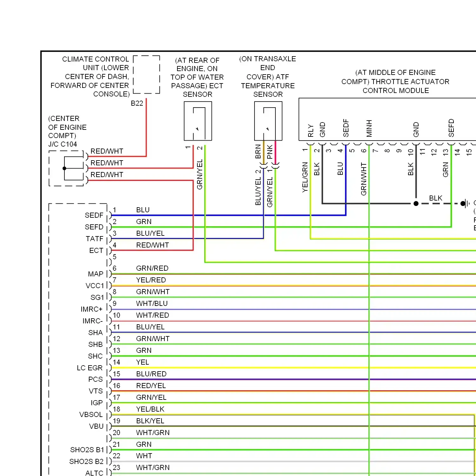Select the BLU/RED wire label
Viewport: 476px width, 476px height.
151,374
